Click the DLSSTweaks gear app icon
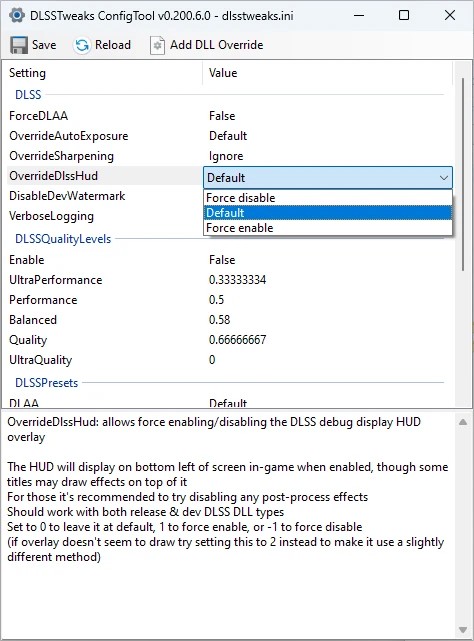The width and height of the screenshot is (474, 641). click(16, 16)
